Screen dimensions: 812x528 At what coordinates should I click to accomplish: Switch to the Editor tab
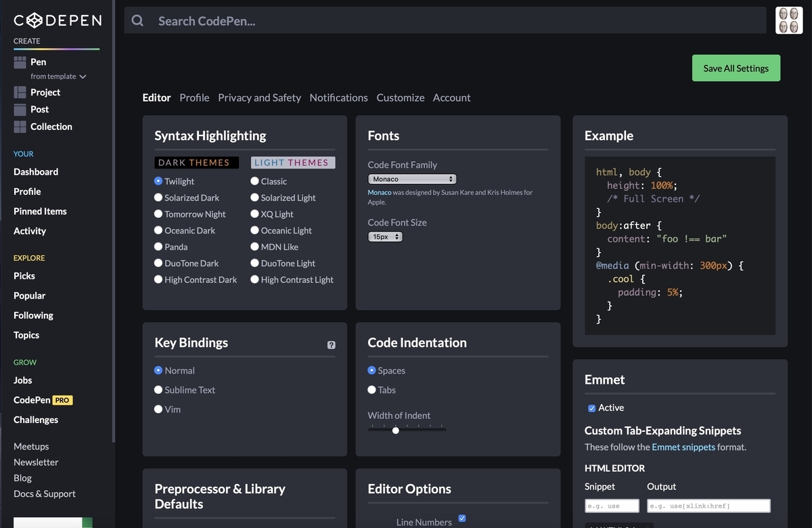(156, 97)
